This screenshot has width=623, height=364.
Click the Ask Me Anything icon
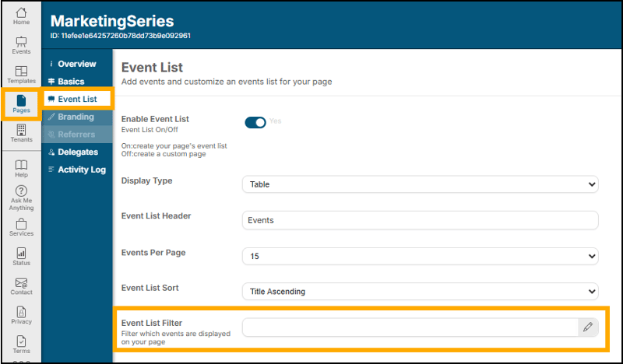point(21,198)
